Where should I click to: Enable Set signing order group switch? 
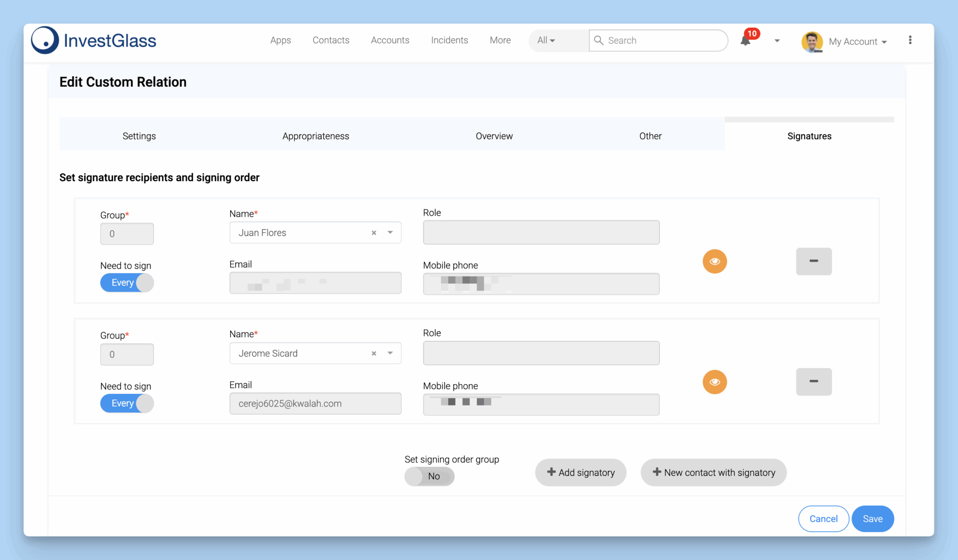[429, 476]
